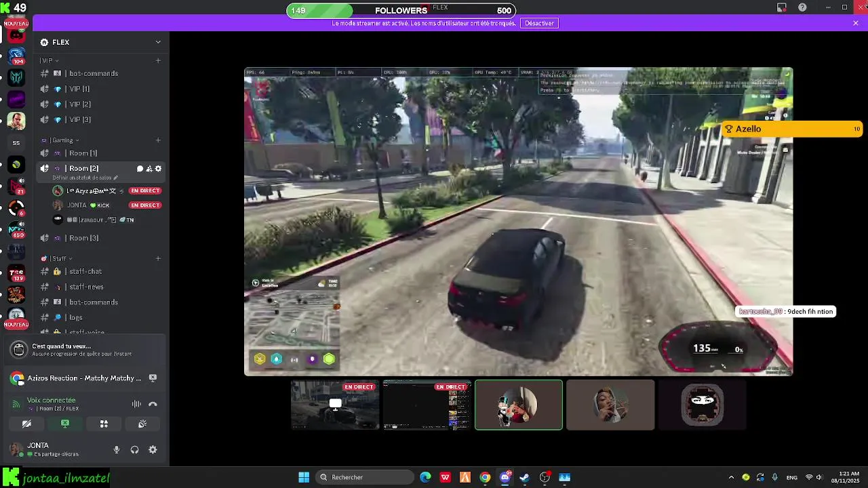Select the second EN DIRECT stream thumbnail
The image size is (868, 488).
point(427,405)
